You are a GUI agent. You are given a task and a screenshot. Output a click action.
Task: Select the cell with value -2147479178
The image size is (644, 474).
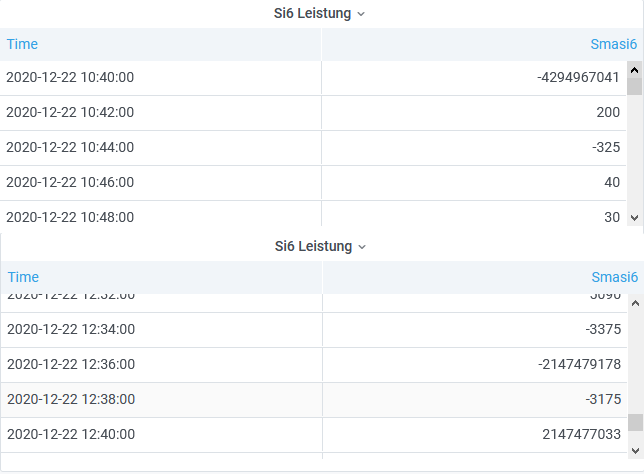578,365
